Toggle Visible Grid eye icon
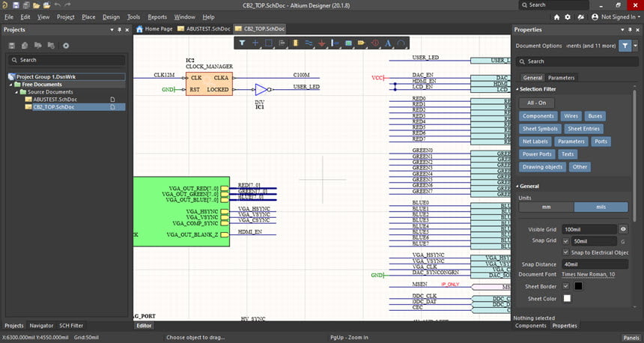644x343 pixels. click(623, 229)
